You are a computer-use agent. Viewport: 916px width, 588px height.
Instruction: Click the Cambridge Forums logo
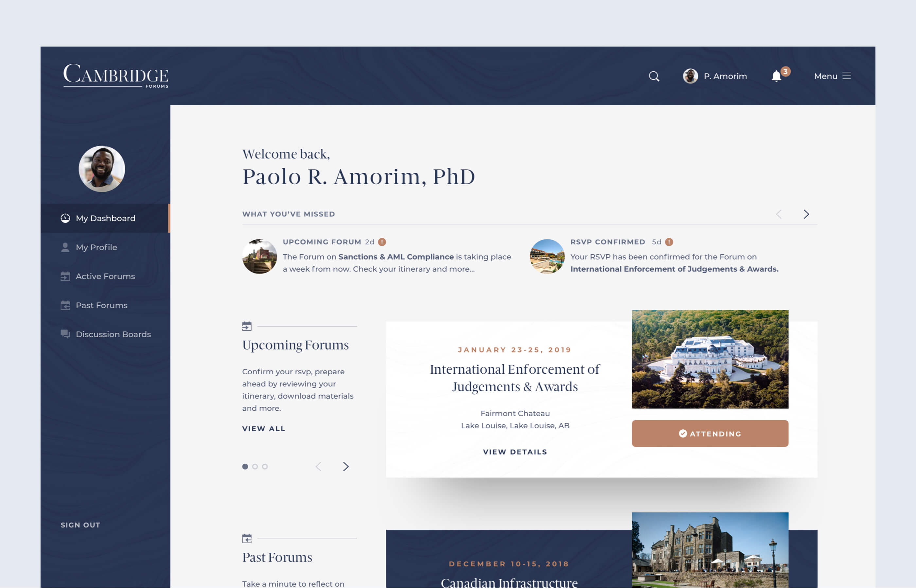click(116, 76)
